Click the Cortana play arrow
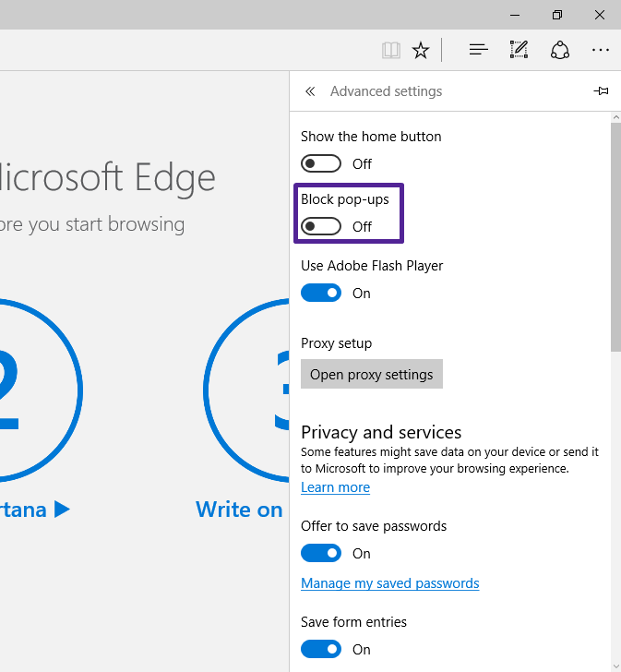The height and width of the screenshot is (672, 621). pyautogui.click(x=62, y=510)
